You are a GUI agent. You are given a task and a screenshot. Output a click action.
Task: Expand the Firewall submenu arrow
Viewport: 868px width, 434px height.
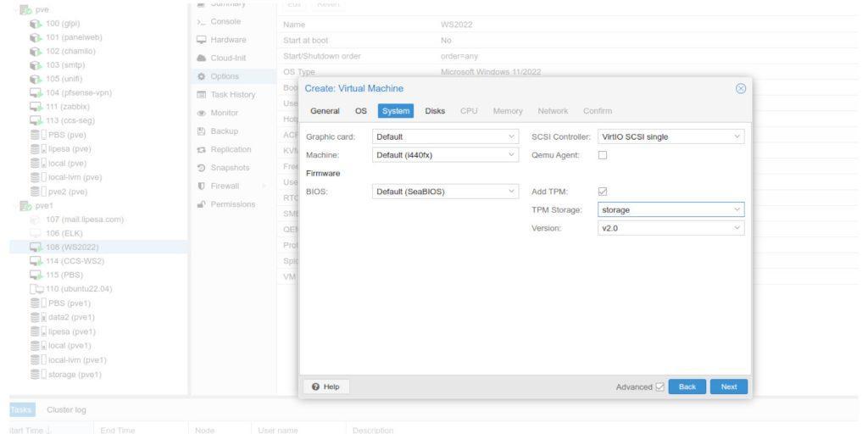pos(264,186)
